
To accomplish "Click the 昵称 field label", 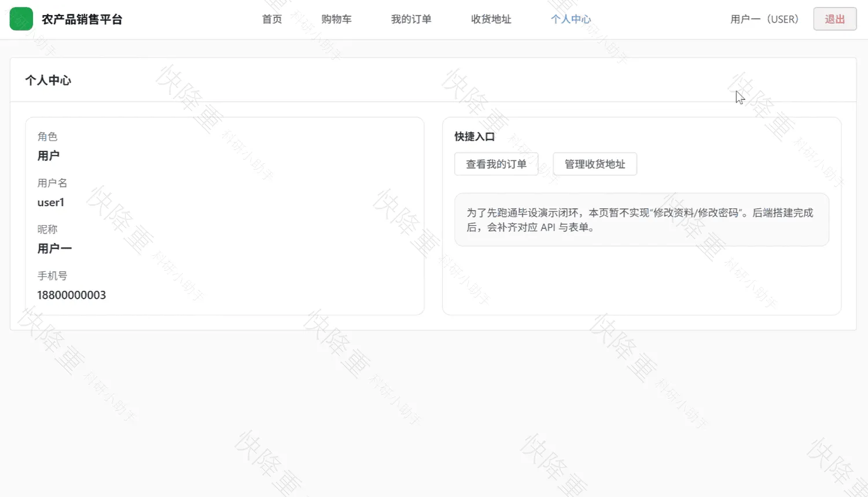I will [47, 229].
